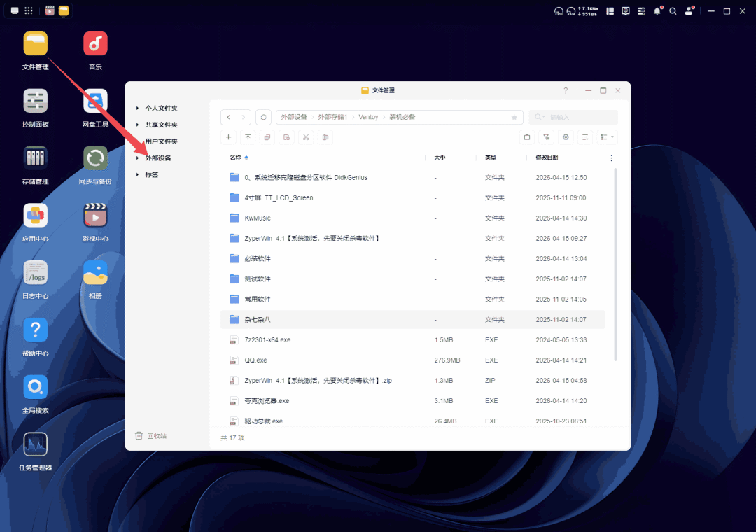
Task: Open the 应用中心 app store icon
Action: 35,216
